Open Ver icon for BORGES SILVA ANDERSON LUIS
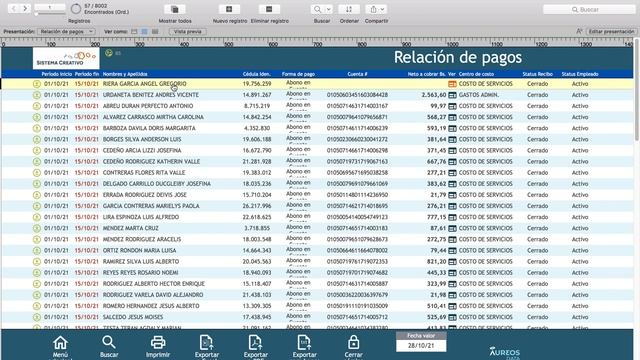 (x=452, y=140)
